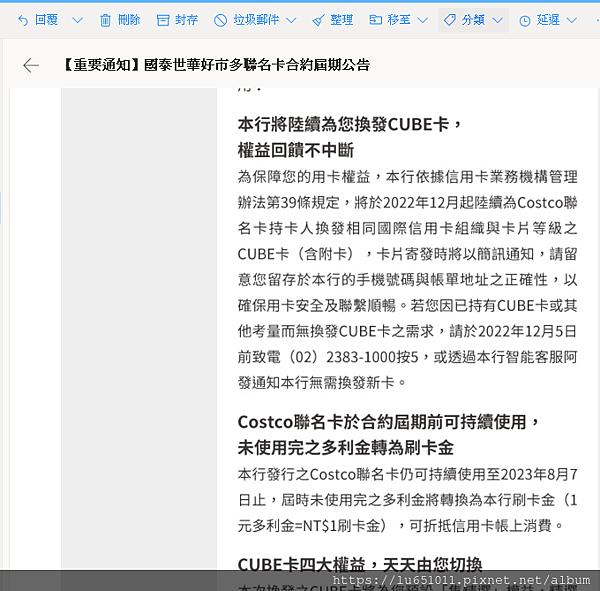Image resolution: width=600 pixels, height=591 pixels.
Task: Click the move-to folder icon
Action: [375, 20]
